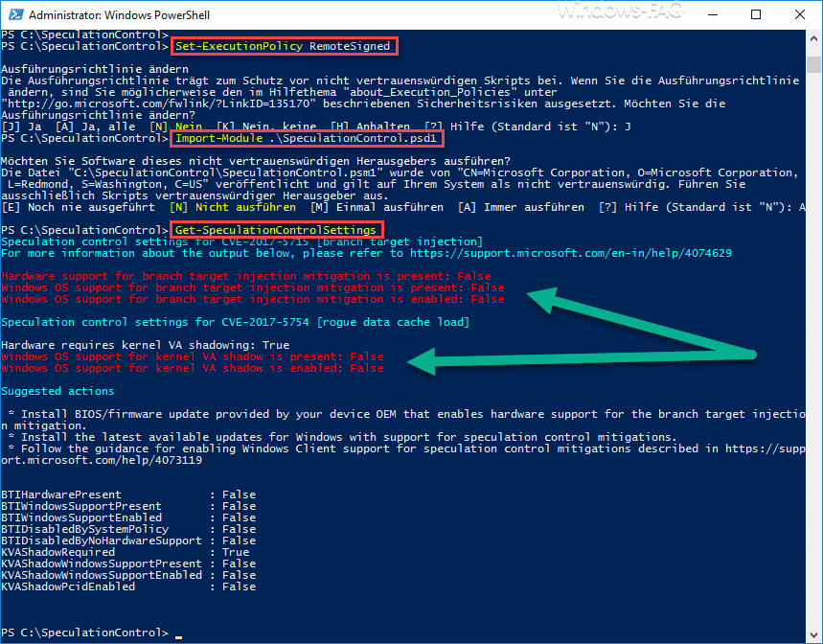Click the 'Suggested actions' heading
The image size is (823, 644).
point(57,391)
